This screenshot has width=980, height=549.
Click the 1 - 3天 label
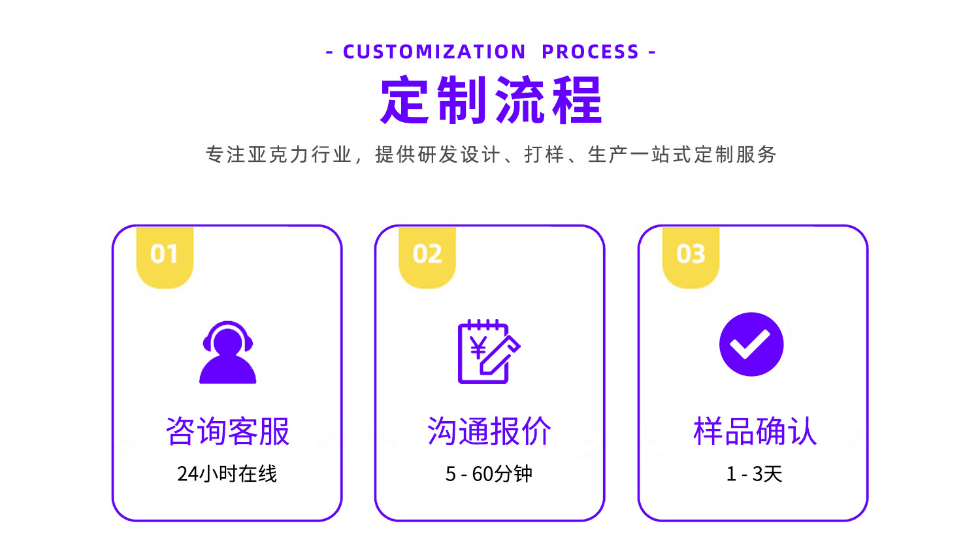click(754, 473)
